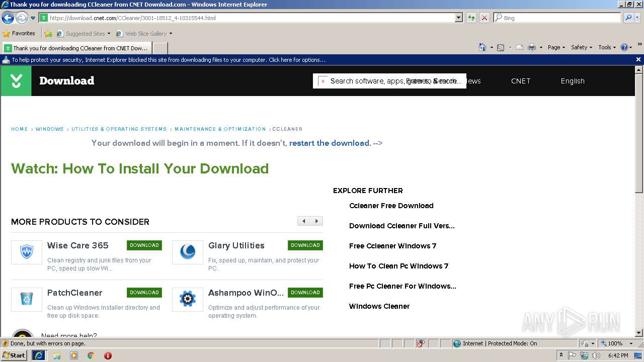Open Ccleaner Free Download link
644x362 pixels.
(391, 206)
